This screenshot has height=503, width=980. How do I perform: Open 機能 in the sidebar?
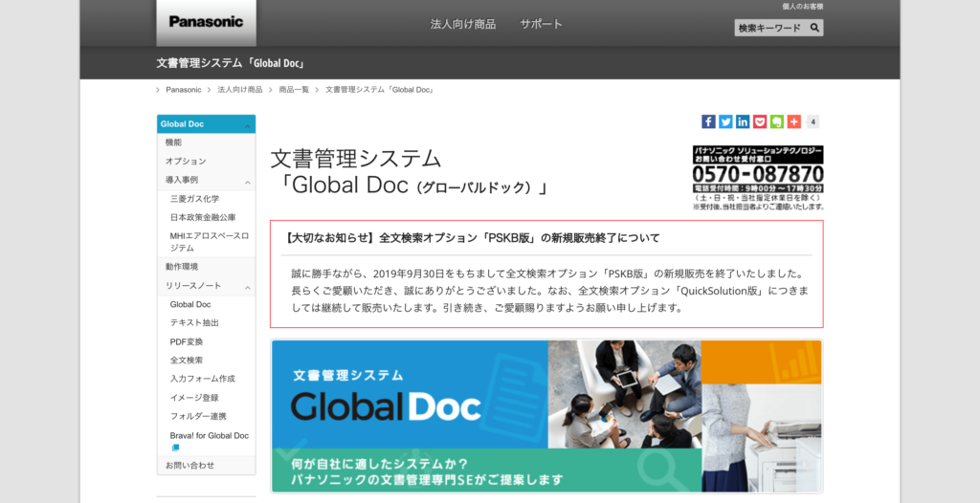[174, 142]
